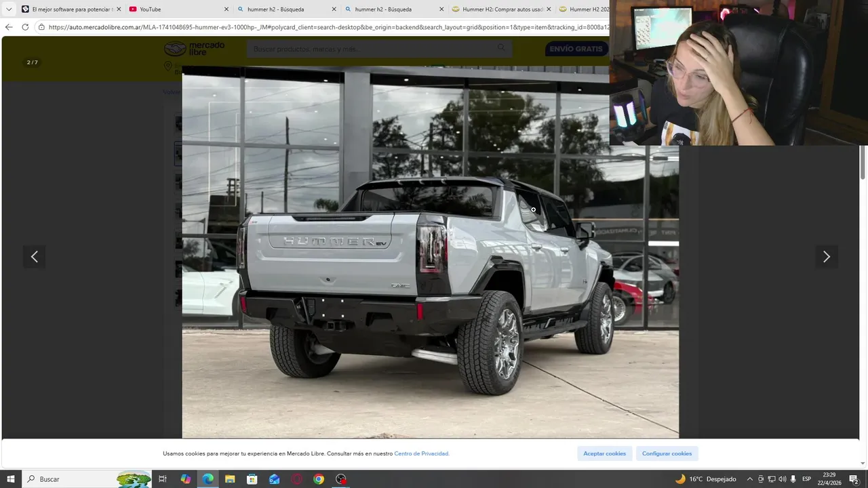Open the 'Centro de Privacidad' link
Screen dimensions: 868x488
tap(421, 453)
